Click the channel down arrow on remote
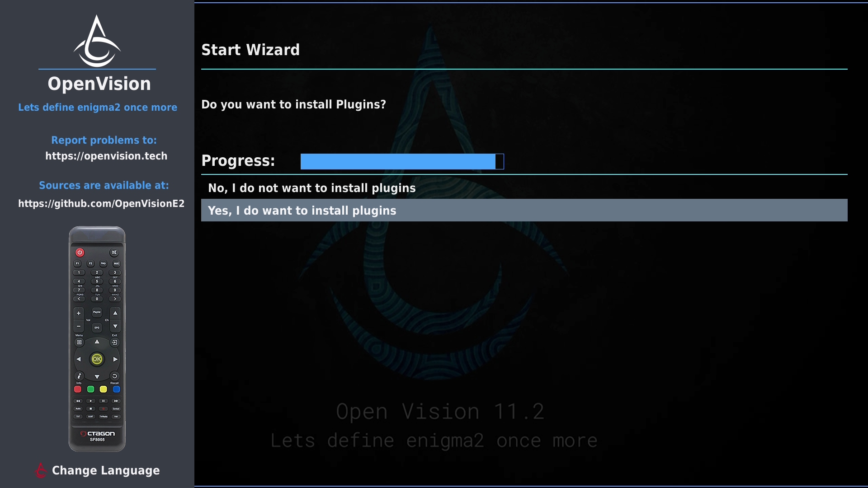The width and height of the screenshot is (868, 488). (115, 326)
